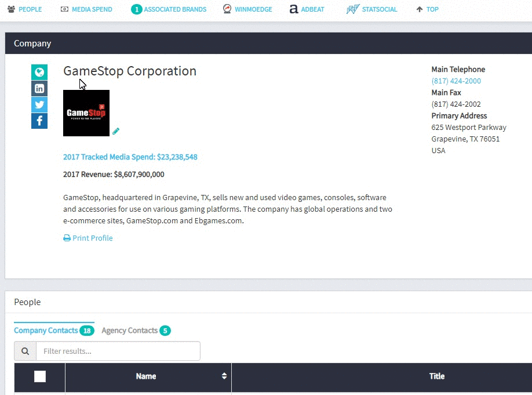Open GameStop's Facebook page icon
Image resolution: width=532 pixels, height=395 pixels.
click(x=39, y=121)
